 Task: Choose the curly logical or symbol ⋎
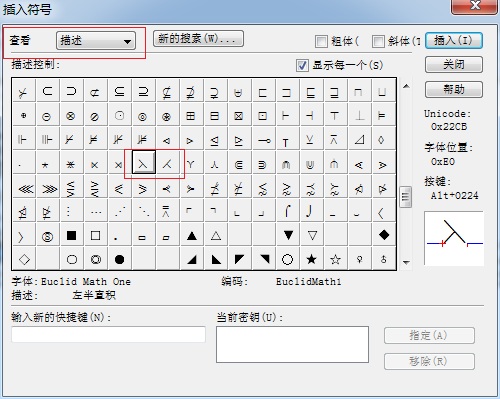coord(191,164)
